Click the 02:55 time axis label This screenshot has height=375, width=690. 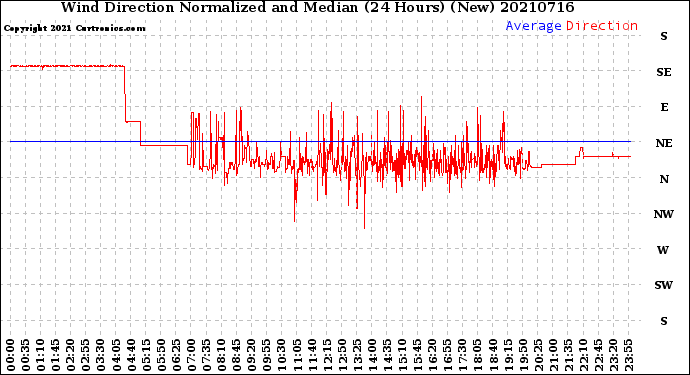pos(86,355)
